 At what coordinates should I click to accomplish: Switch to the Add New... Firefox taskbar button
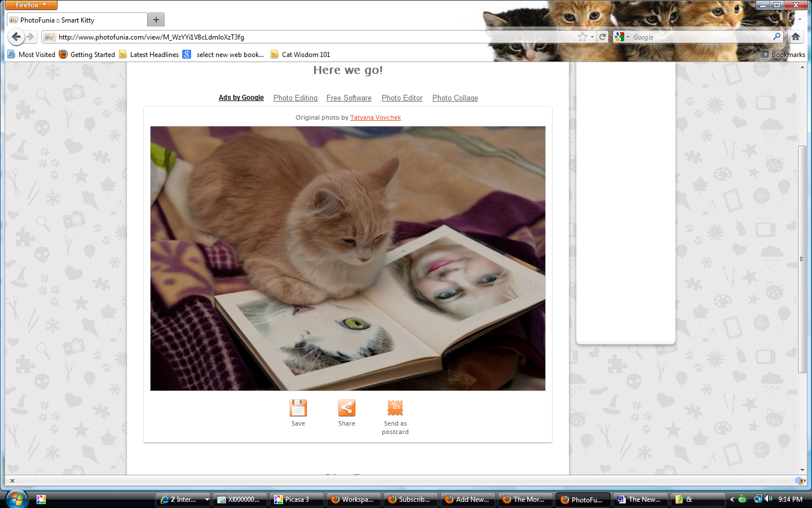click(x=468, y=500)
